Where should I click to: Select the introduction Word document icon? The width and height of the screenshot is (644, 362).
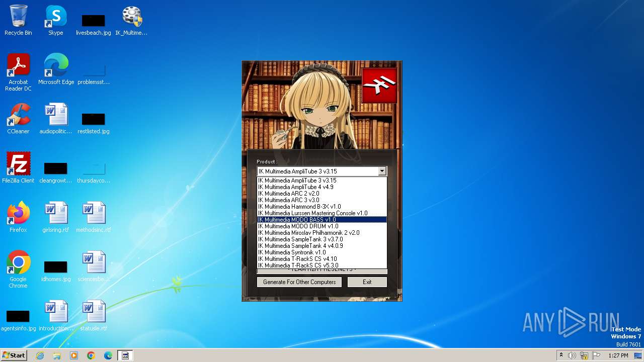(55, 316)
